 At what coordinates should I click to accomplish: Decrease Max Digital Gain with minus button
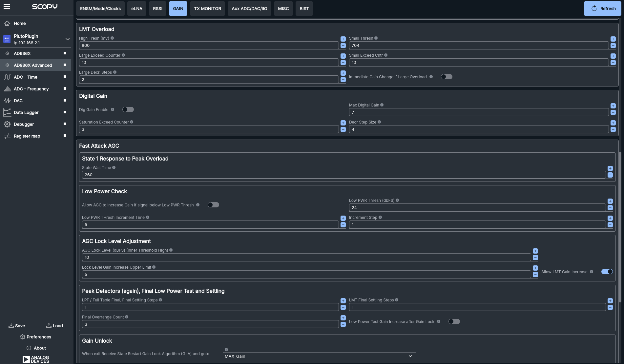tap(613, 112)
